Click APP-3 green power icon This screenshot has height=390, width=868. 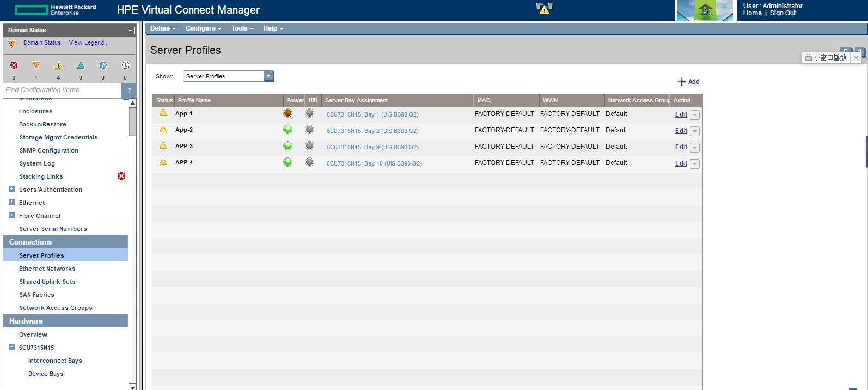click(288, 146)
